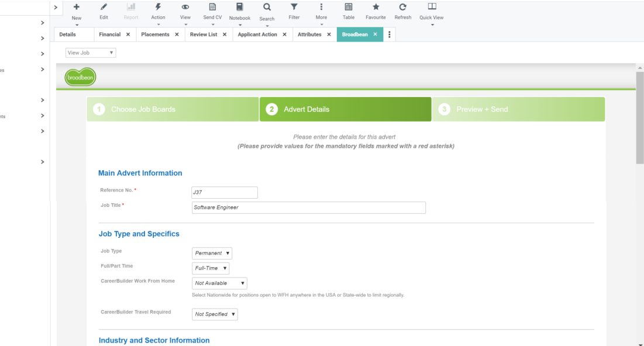Open the Action lightning bolt menu
This screenshot has height=346, width=644.
(158, 6)
